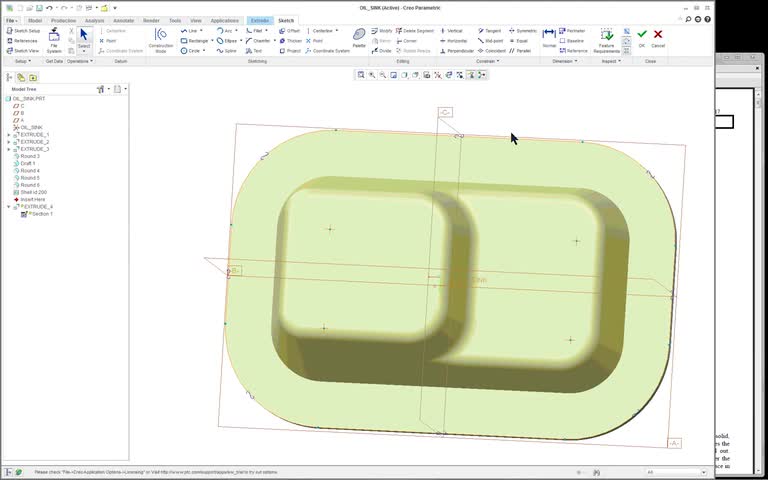Click the Divide tool
Screen dimensions: 768x480
click(381, 51)
